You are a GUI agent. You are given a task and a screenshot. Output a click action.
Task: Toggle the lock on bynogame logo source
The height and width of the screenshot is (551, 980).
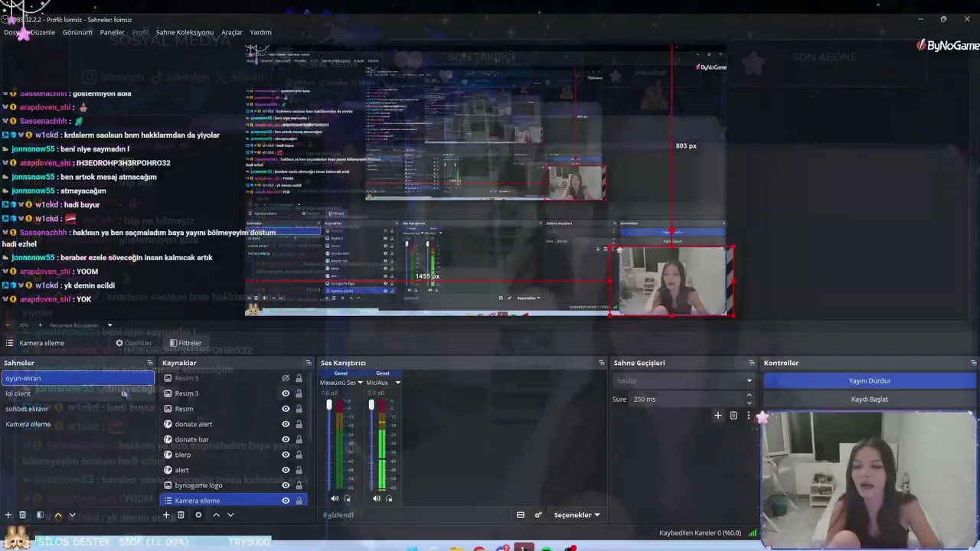pos(299,485)
